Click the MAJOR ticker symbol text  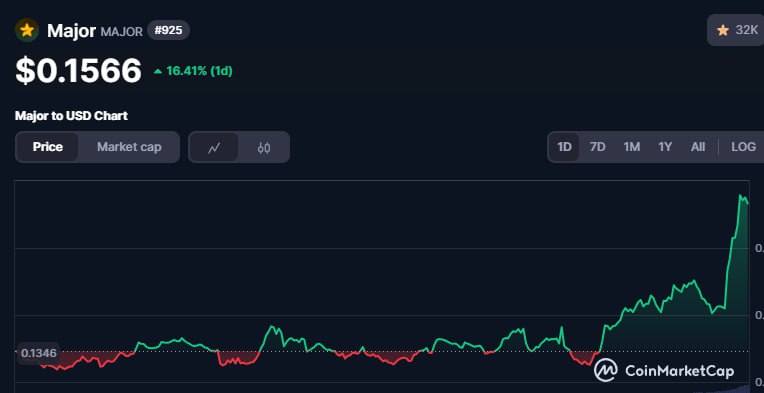coord(121,32)
